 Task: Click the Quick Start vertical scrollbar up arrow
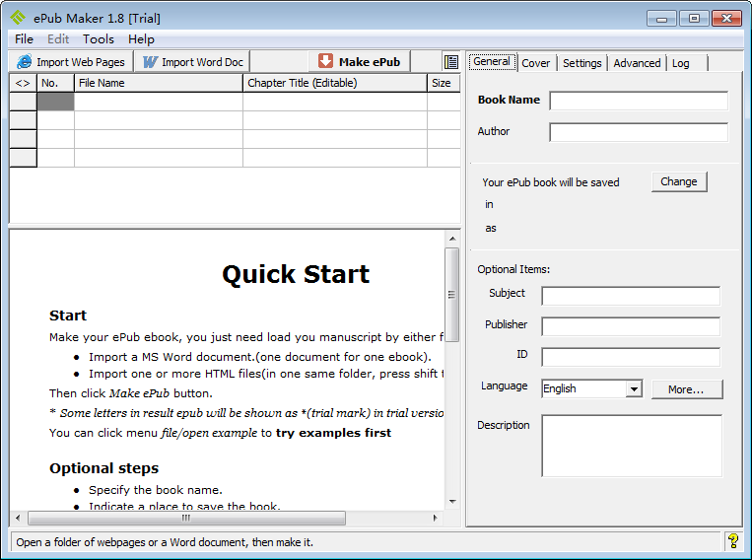coord(452,239)
